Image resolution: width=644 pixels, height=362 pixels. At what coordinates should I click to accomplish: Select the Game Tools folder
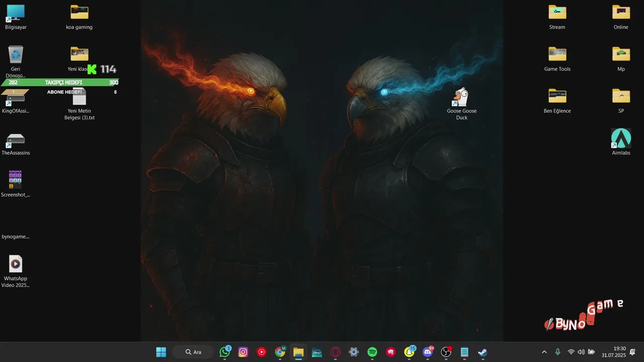[x=557, y=59]
